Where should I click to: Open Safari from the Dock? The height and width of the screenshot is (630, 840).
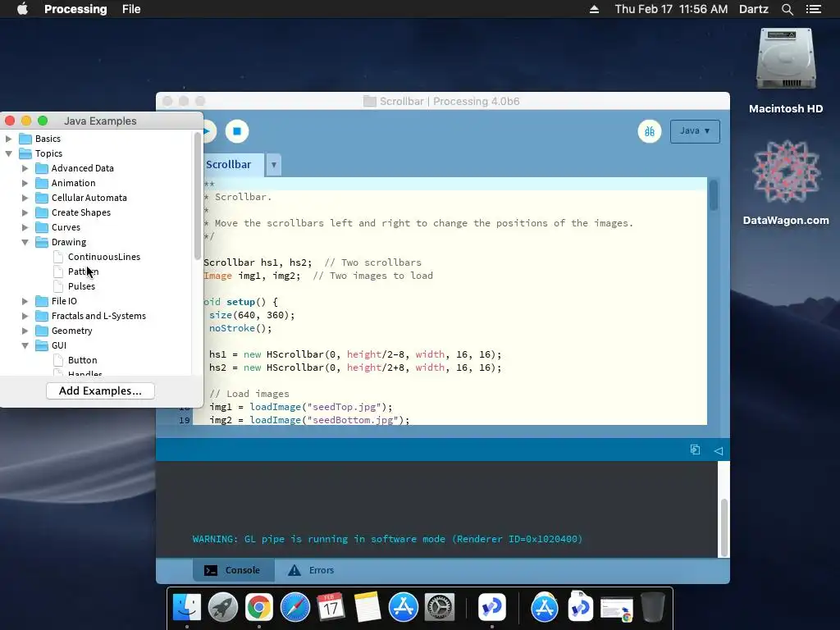coord(295,607)
